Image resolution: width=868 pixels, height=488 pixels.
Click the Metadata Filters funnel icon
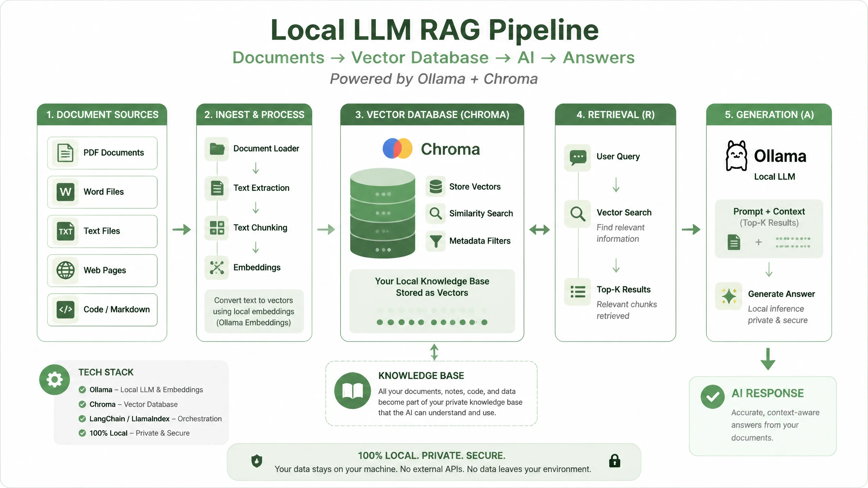tap(436, 241)
